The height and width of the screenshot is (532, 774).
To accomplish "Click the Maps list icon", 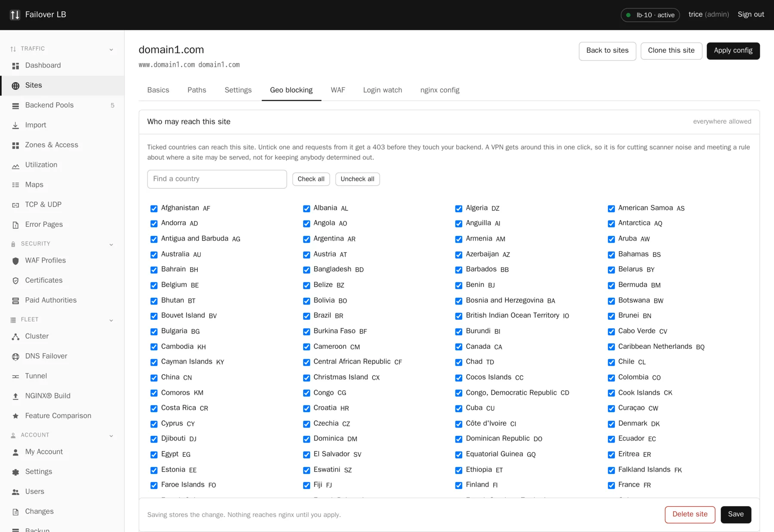I will pyautogui.click(x=15, y=185).
